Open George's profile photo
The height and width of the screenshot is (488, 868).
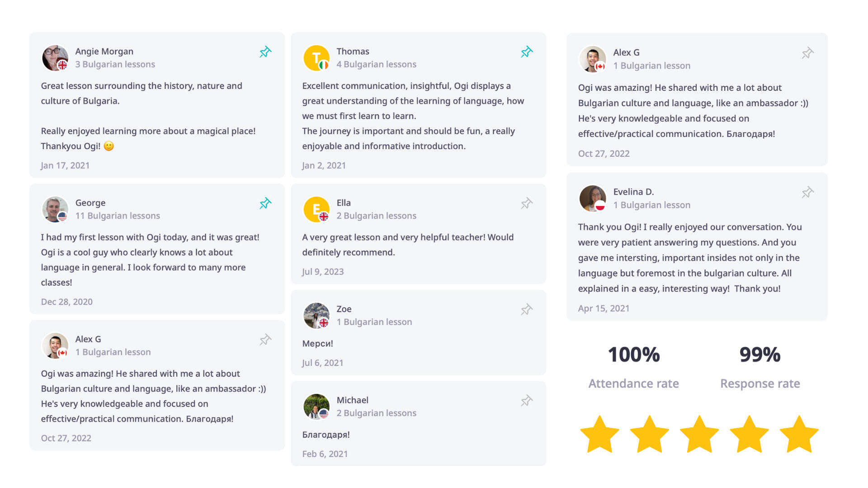click(x=55, y=209)
